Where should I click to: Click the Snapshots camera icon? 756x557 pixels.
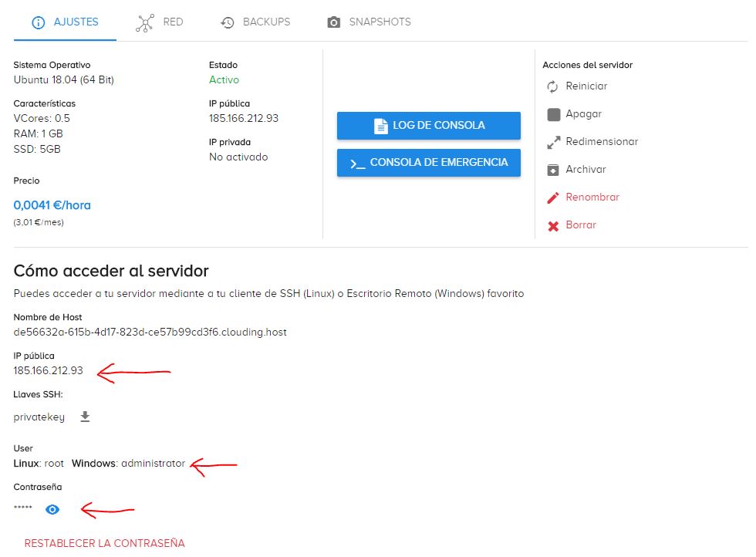[x=333, y=22]
